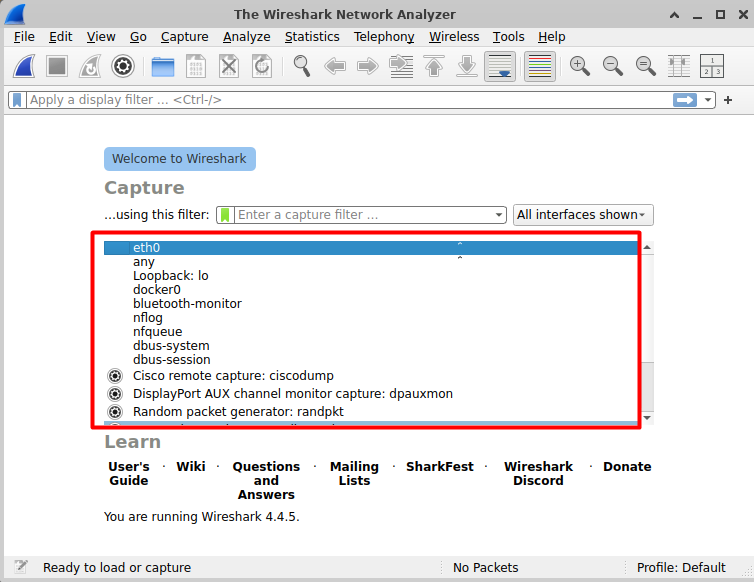This screenshot has width=754, height=582.
Task: Select bluetooth-monitor interface
Action: click(x=371, y=304)
